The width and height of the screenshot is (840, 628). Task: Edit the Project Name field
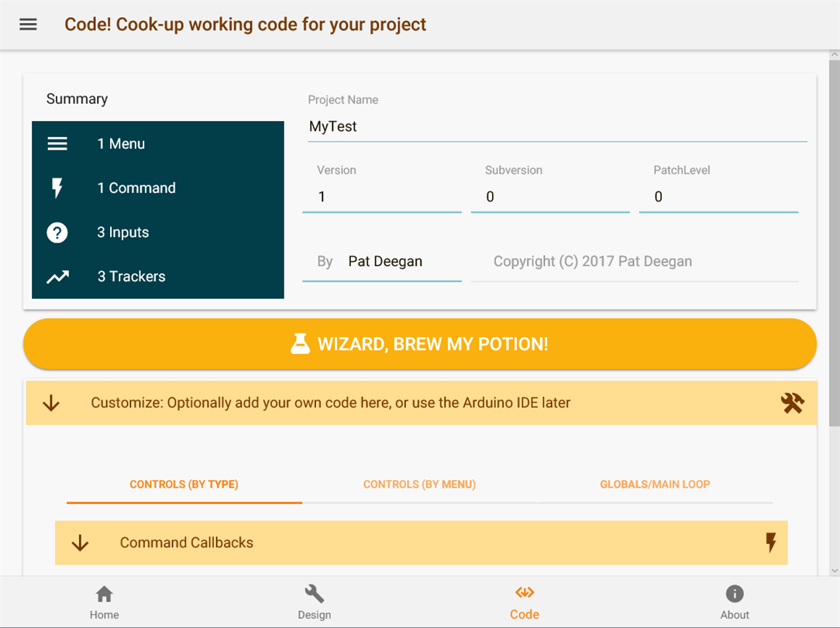click(x=556, y=127)
